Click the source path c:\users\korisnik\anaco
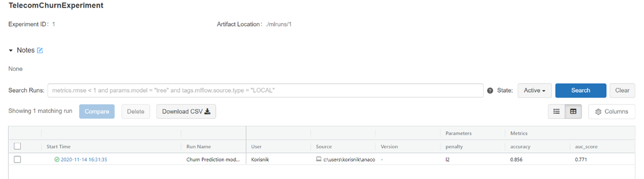The image size is (644, 179). [349, 160]
